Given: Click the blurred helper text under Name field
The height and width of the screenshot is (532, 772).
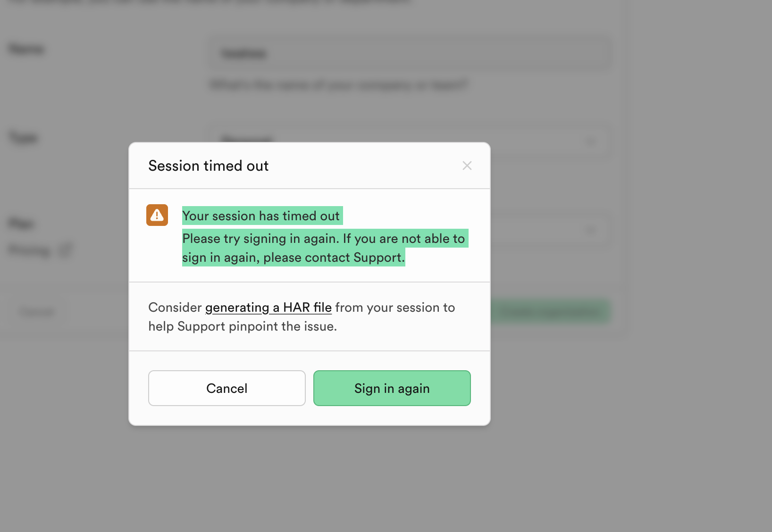Looking at the screenshot, I should pos(338,85).
